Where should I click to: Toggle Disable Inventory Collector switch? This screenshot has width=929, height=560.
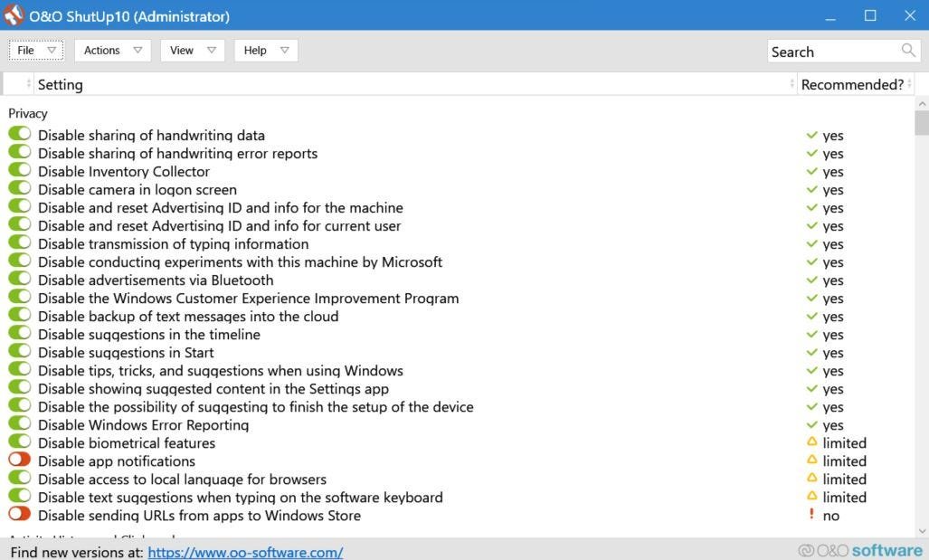(20, 169)
